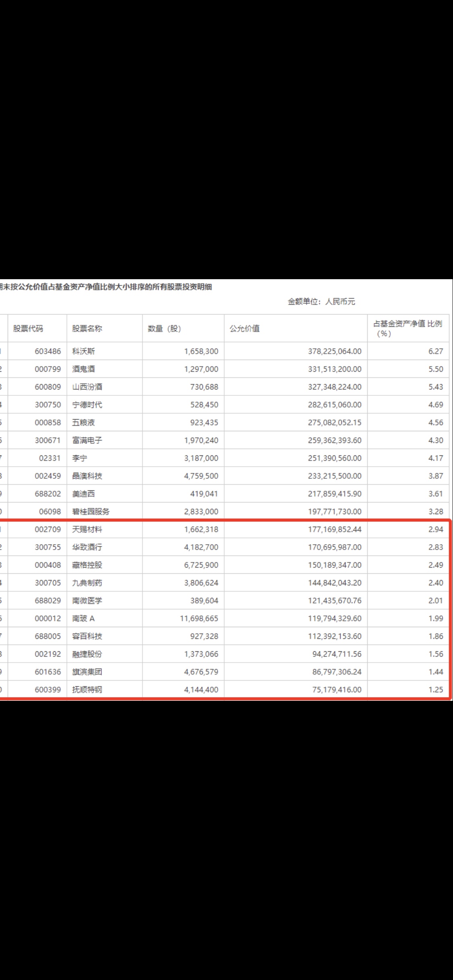Click the stock name 旗滨集团

(87, 671)
